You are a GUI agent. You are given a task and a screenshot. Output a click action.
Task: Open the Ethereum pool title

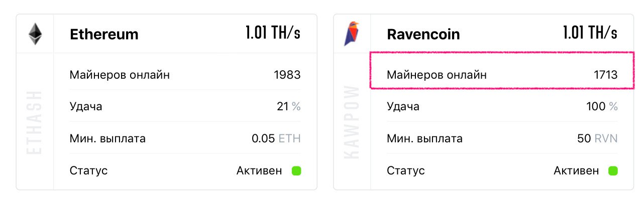(x=104, y=35)
